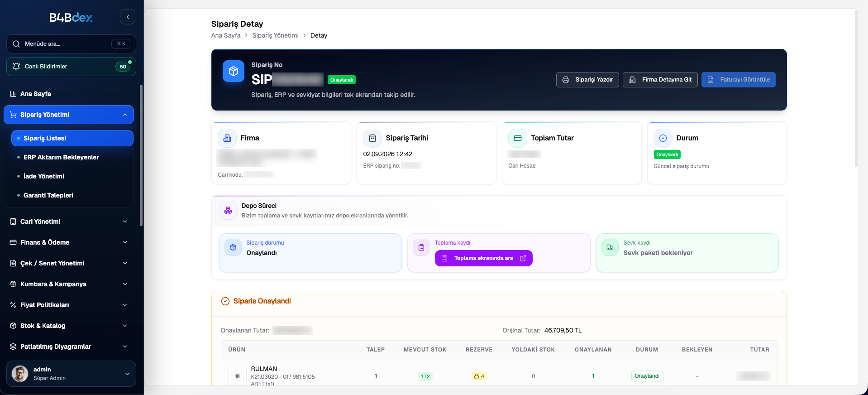The height and width of the screenshot is (395, 868).
Task: Click the calendar icon on Sipariş Tarihi card
Action: (x=372, y=138)
